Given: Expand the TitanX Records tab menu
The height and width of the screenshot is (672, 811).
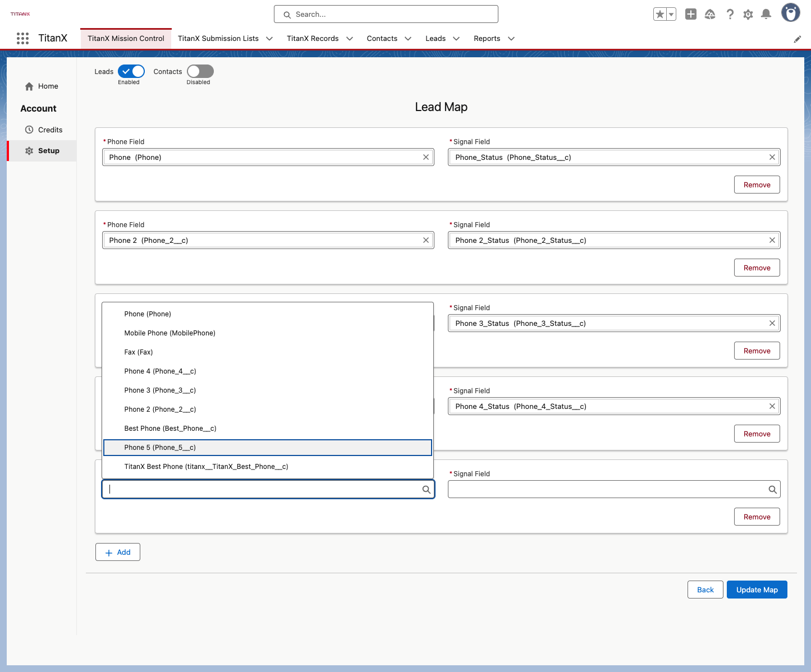Looking at the screenshot, I should point(350,39).
